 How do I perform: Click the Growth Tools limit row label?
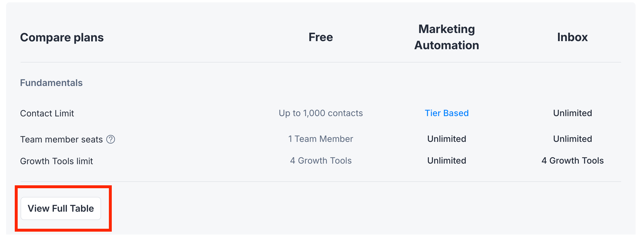(56, 161)
